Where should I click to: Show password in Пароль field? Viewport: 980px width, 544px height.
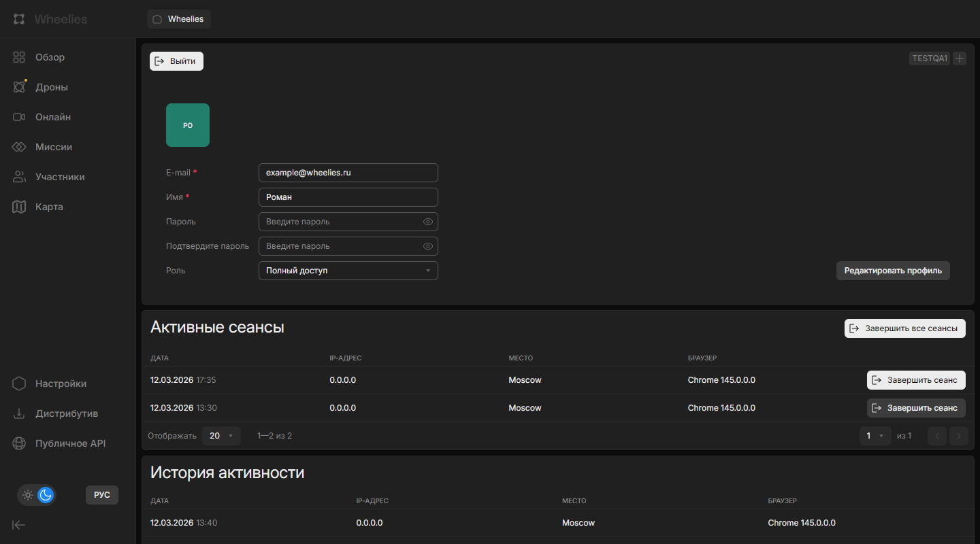tap(428, 222)
